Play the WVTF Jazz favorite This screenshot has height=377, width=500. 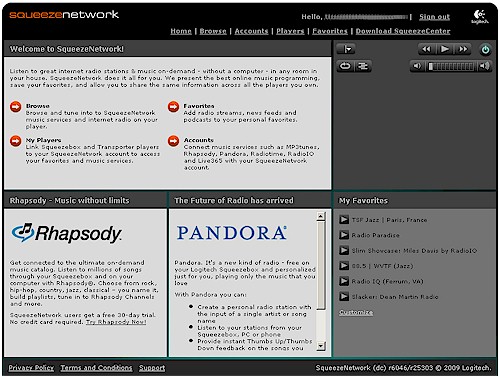point(344,265)
